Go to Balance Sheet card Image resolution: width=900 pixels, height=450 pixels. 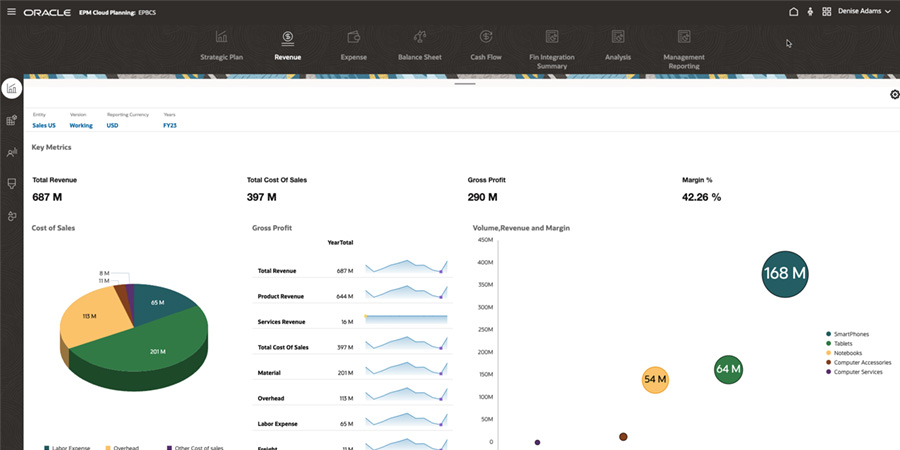coord(420,46)
